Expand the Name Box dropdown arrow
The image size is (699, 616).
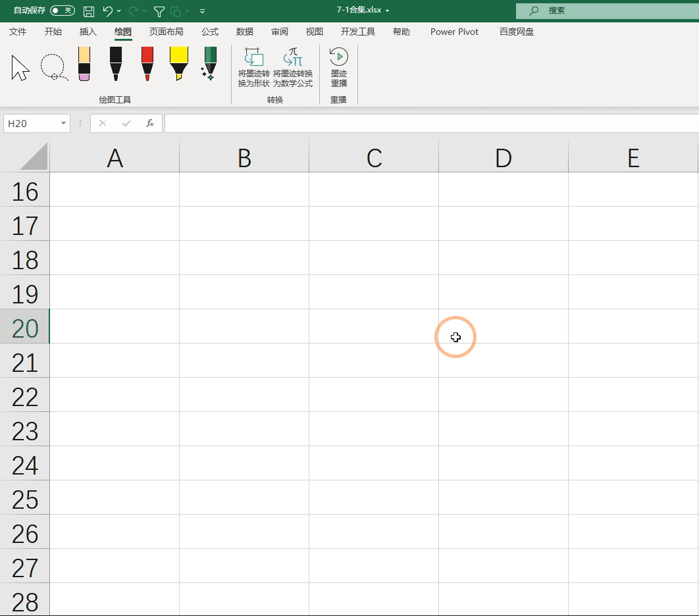(63, 124)
